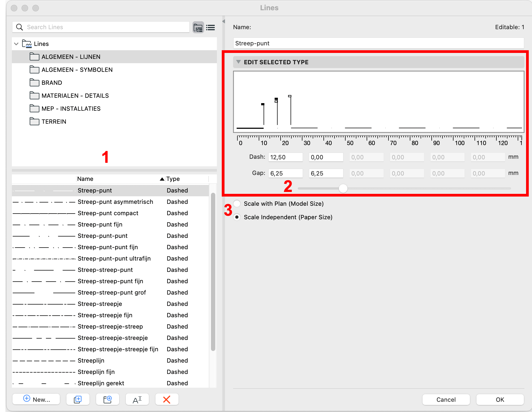
Task: Open the ALGEMEEN - SYMBOLEN folder
Action: pyautogui.click(x=114, y=70)
